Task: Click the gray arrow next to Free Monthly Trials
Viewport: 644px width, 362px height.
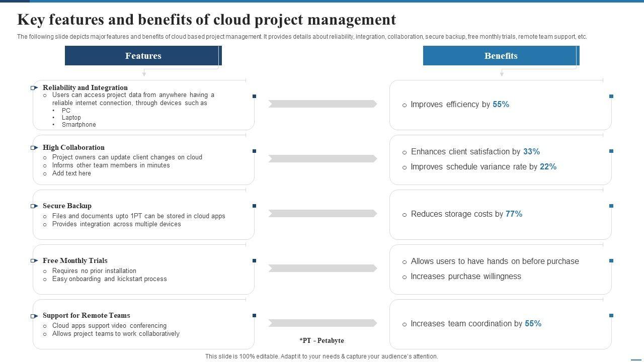Action: coord(323,268)
